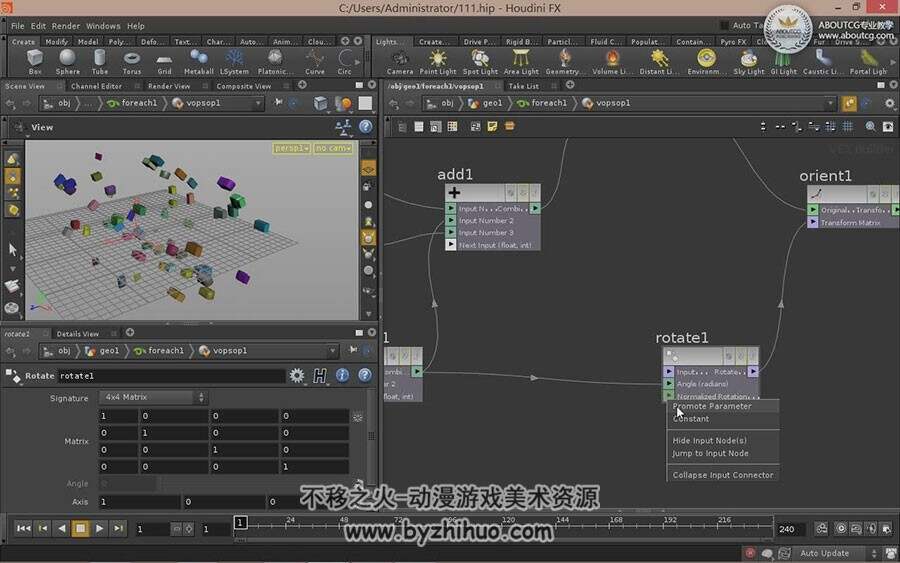This screenshot has height=563, width=900.
Task: Select the Box shelf tool
Action: point(35,61)
